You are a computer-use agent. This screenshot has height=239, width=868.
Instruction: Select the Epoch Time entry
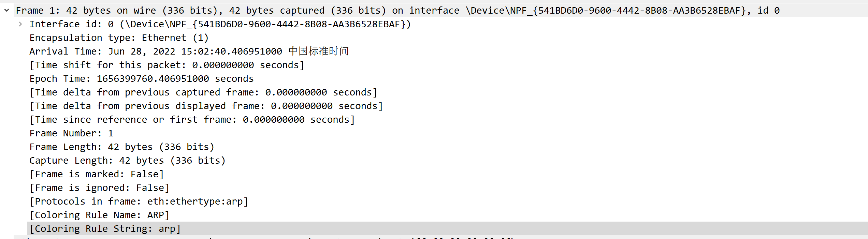141,78
